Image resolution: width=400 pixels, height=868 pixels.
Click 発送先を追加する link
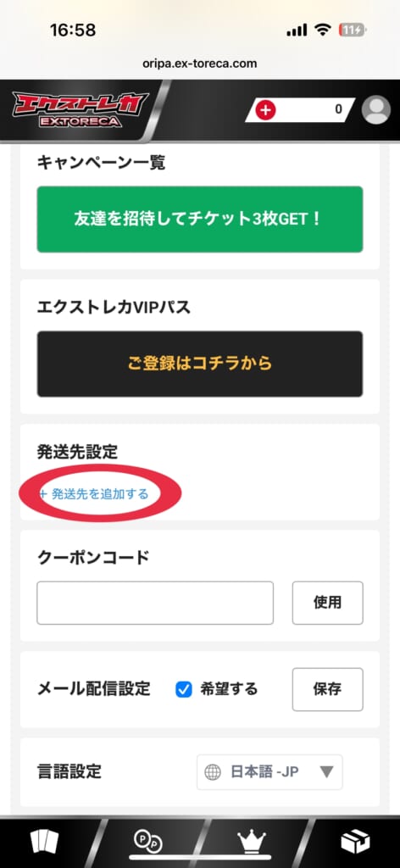tap(94, 494)
